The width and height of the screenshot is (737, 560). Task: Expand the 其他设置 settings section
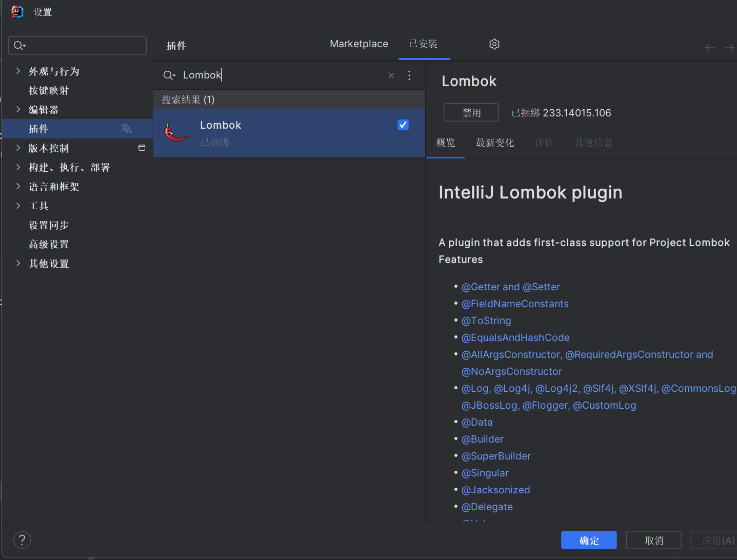[x=18, y=263]
